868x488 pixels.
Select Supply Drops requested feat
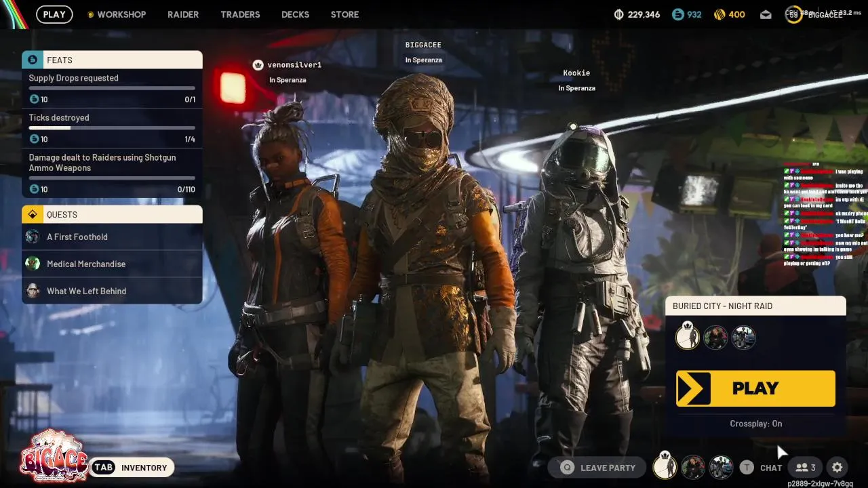pyautogui.click(x=112, y=88)
